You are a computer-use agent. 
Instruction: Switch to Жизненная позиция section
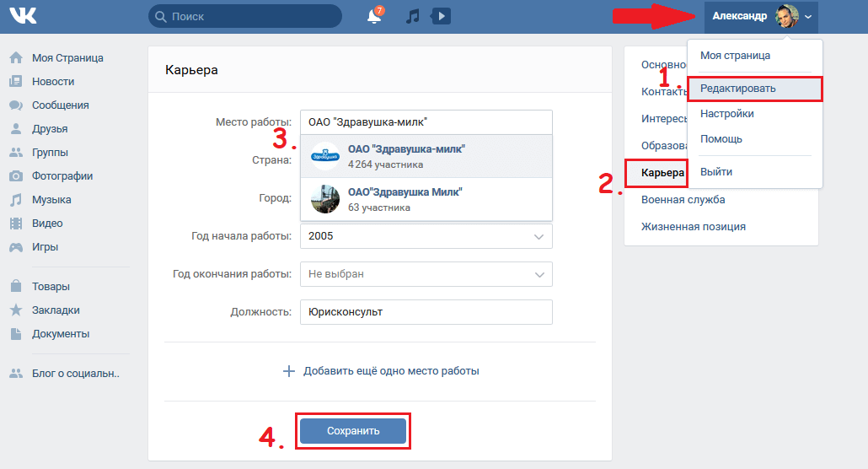coord(693,227)
